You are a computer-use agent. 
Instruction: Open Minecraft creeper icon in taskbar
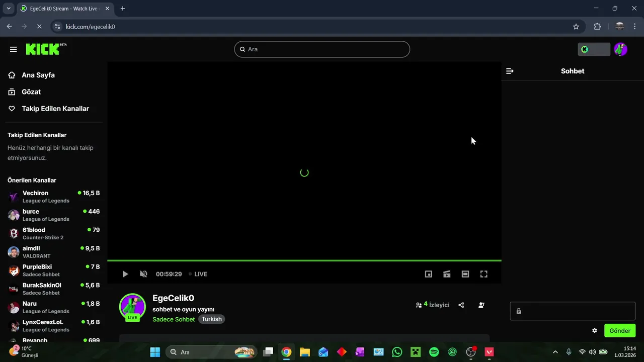[x=416, y=352]
